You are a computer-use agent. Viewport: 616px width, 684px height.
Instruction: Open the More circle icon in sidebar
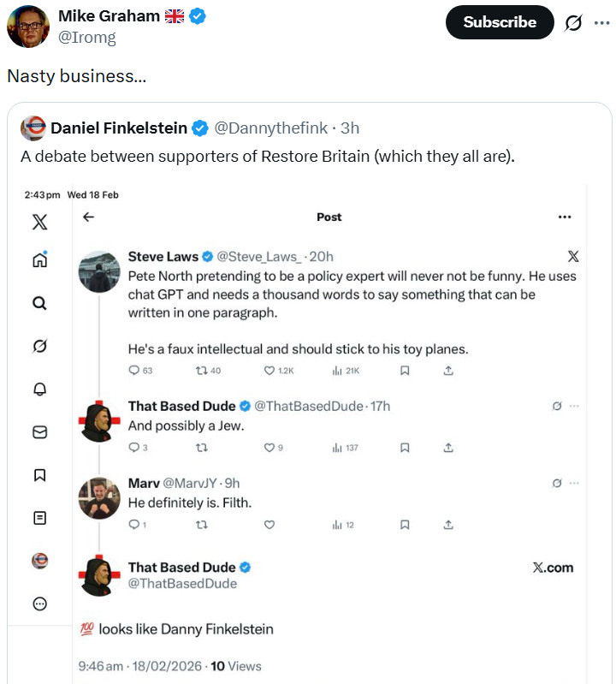pos(39,604)
